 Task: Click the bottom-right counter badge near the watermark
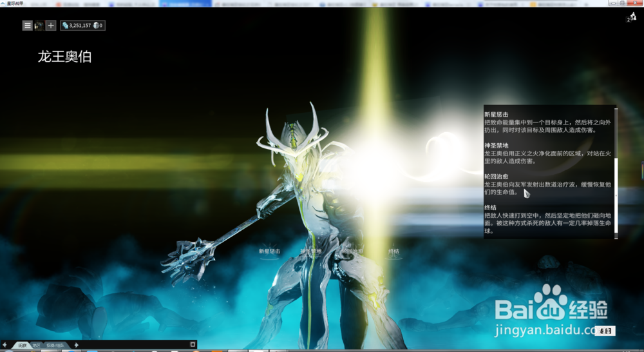pyautogui.click(x=605, y=331)
